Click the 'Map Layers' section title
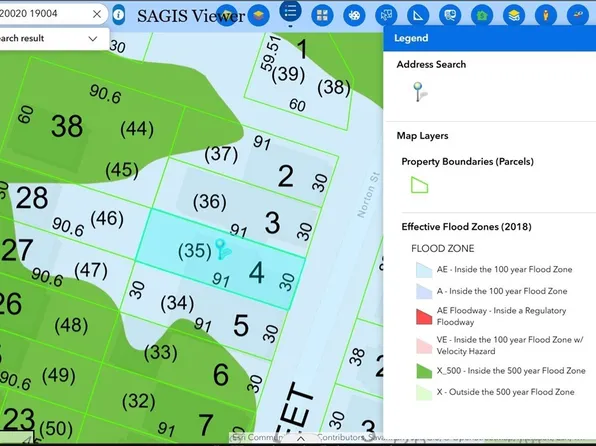The width and height of the screenshot is (596, 446). coord(422,136)
